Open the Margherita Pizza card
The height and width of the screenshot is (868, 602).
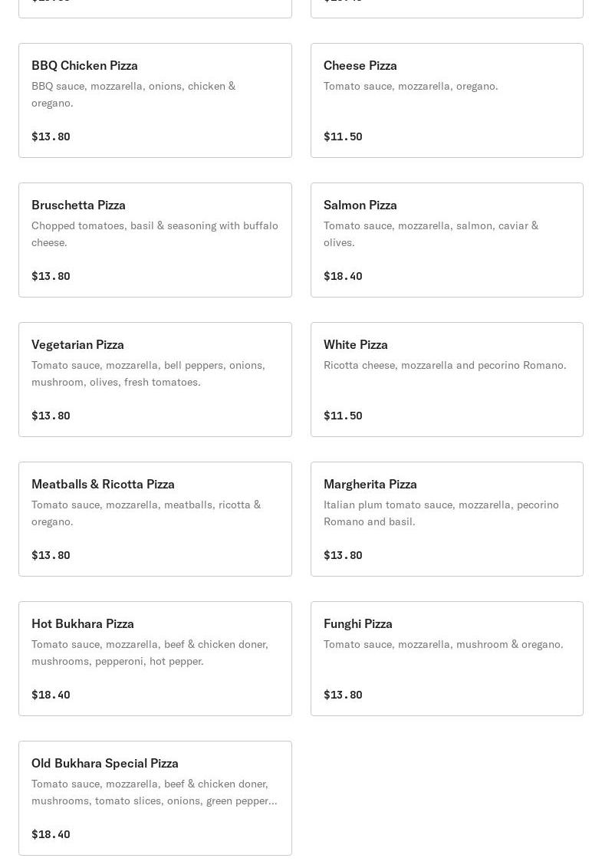click(x=446, y=519)
